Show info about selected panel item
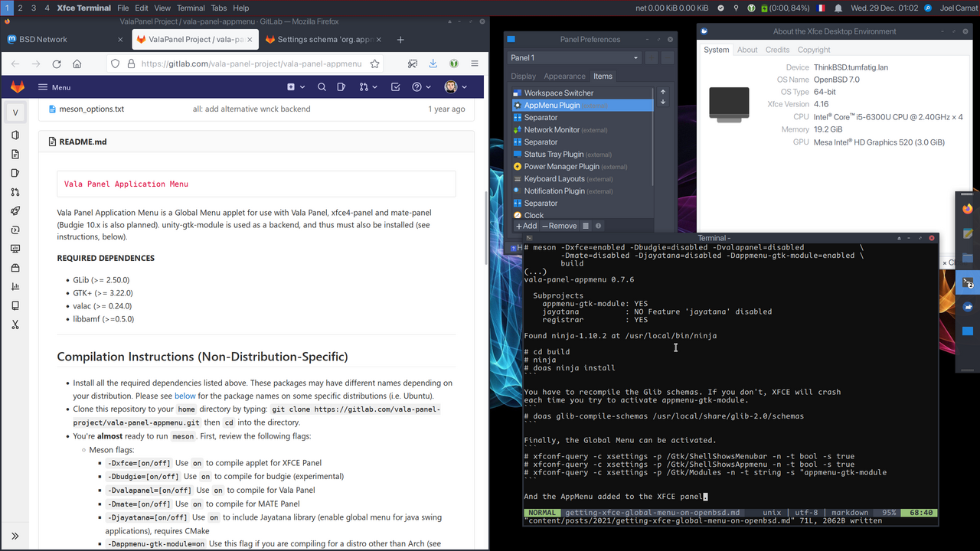 click(599, 226)
